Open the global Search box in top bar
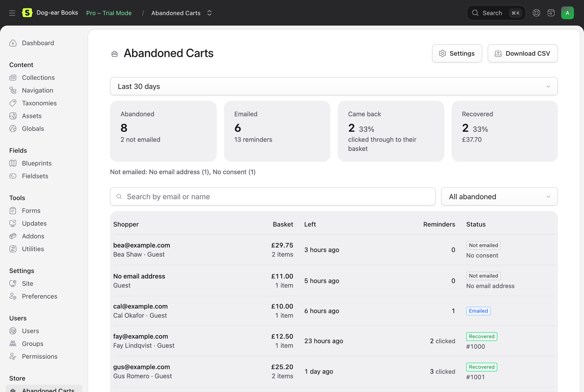 (x=496, y=13)
